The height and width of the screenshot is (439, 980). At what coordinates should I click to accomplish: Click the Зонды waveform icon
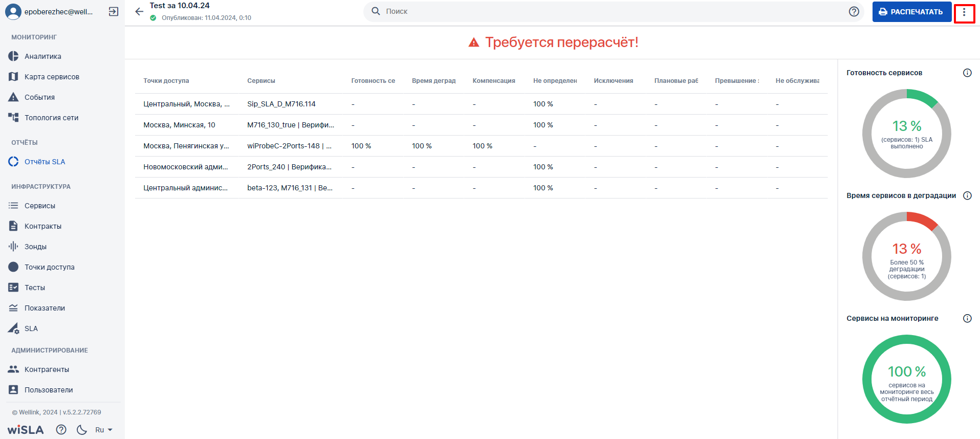[13, 247]
